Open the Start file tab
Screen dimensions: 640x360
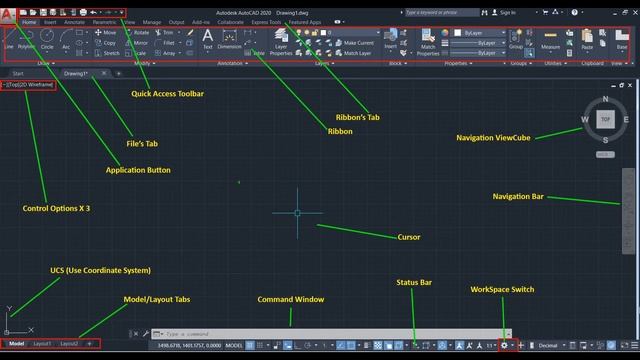[18, 73]
